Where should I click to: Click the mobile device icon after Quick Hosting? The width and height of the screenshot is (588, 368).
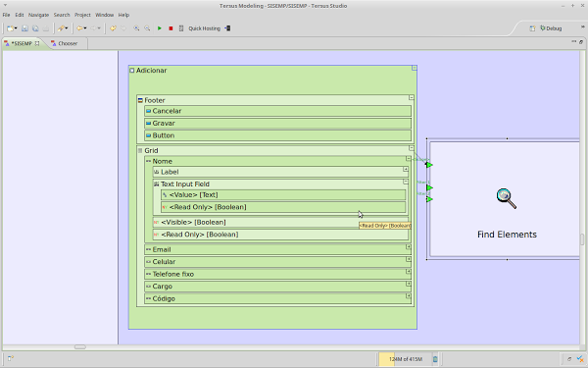(x=227, y=28)
